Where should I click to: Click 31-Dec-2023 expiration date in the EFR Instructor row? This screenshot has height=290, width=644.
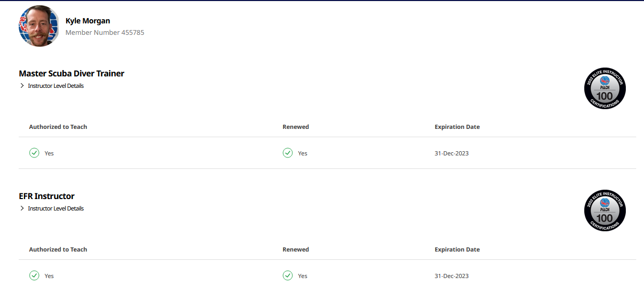pos(452,276)
